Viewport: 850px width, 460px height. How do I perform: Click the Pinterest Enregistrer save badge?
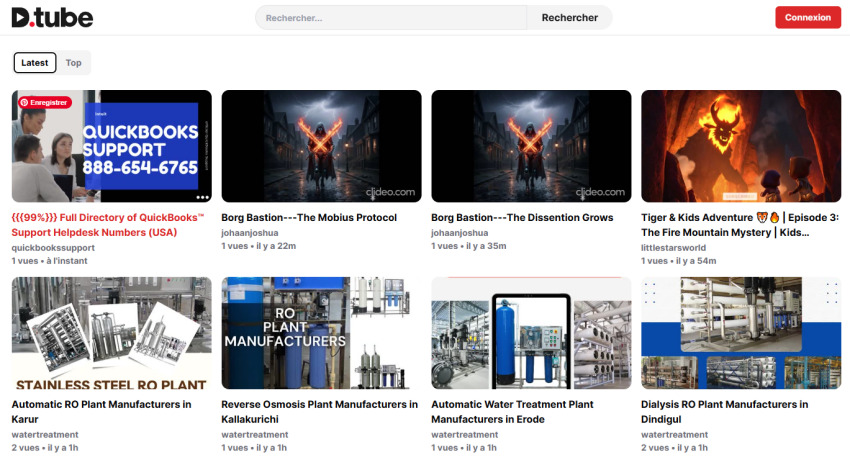pyautogui.click(x=44, y=102)
